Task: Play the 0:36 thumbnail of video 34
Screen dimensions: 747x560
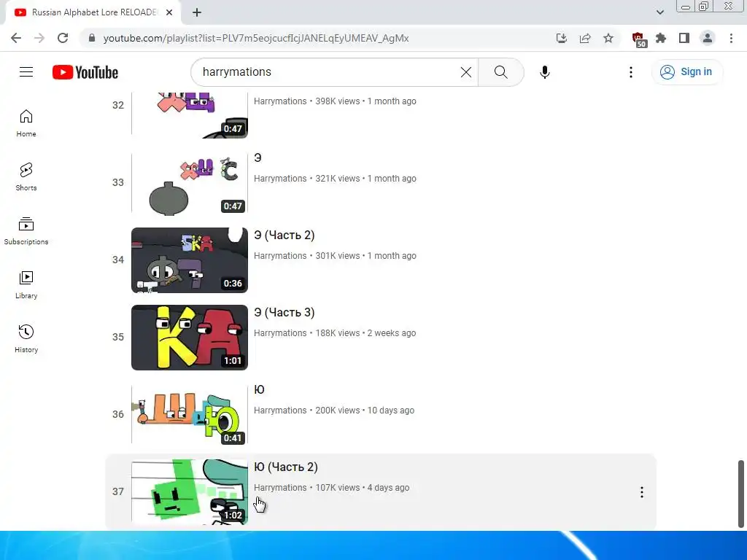Action: (190, 260)
